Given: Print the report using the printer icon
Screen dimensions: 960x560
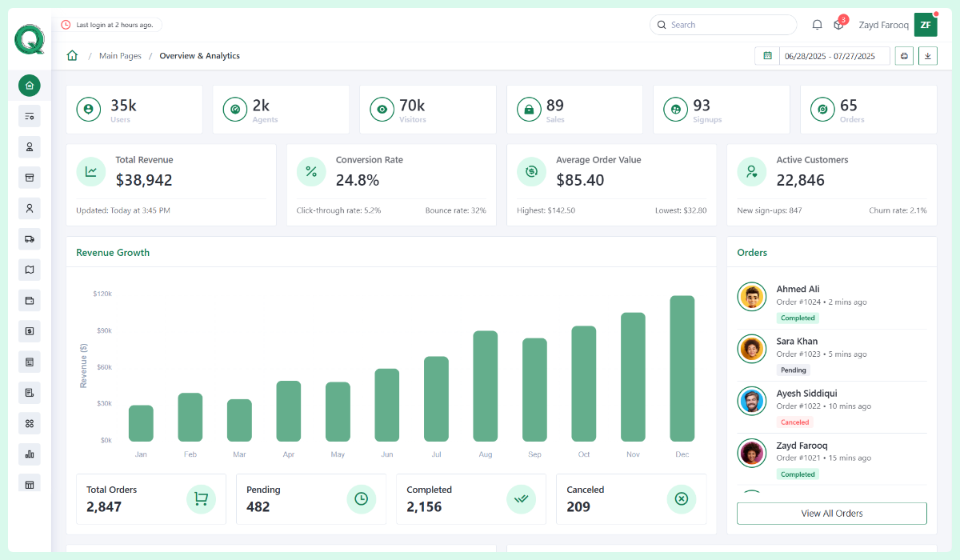Looking at the screenshot, I should (904, 55).
